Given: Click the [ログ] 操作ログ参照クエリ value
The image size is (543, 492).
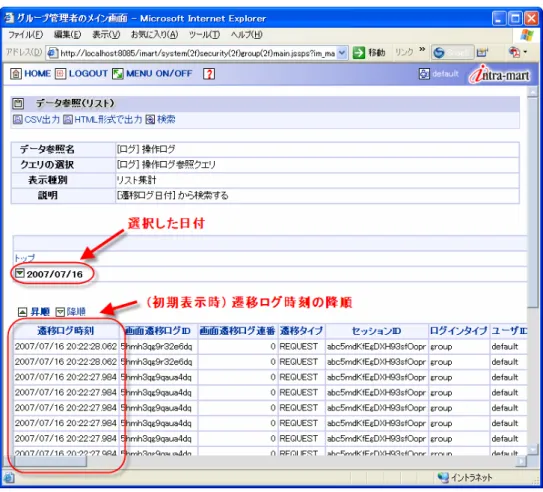Looking at the screenshot, I should pyautogui.click(x=166, y=165).
